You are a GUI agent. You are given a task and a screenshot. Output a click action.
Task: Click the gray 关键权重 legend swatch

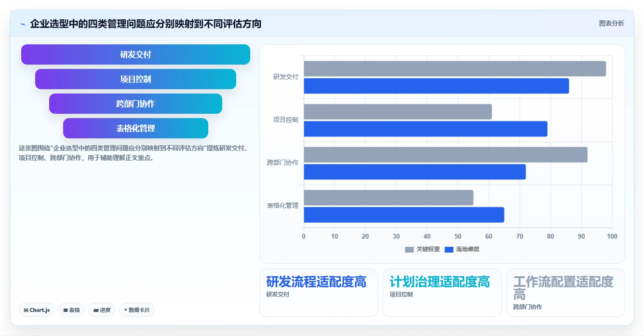pos(409,249)
